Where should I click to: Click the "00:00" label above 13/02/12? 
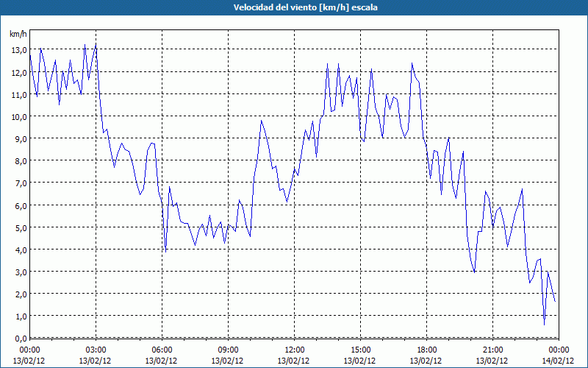pos(29,350)
